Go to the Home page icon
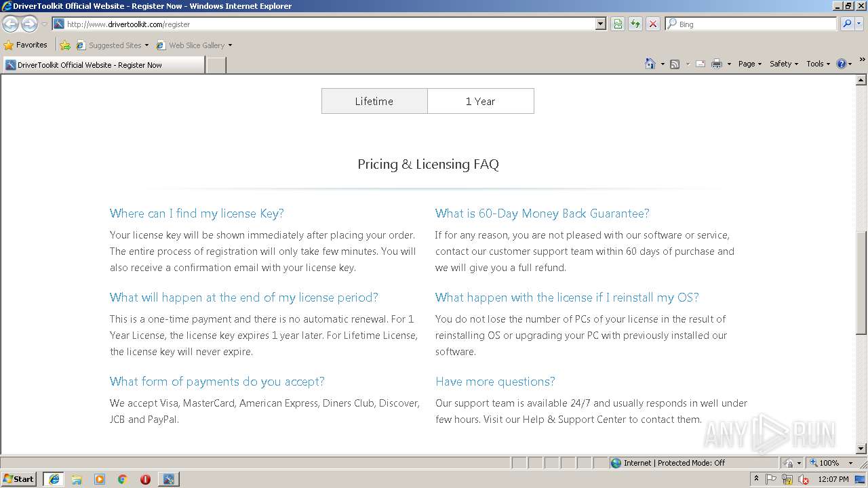 (x=650, y=64)
